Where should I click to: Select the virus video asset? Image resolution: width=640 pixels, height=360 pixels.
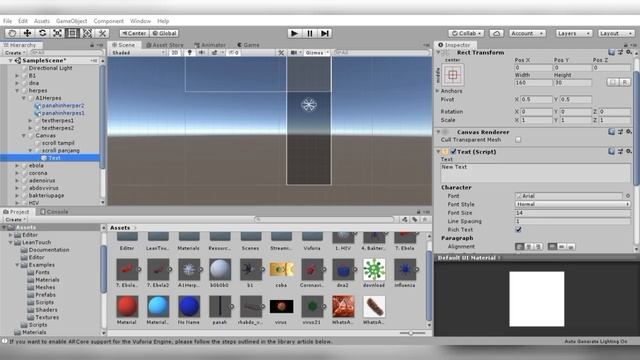coord(281,307)
